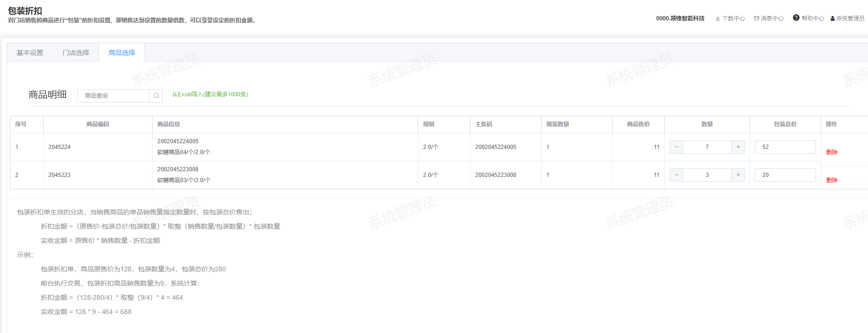Image resolution: width=868 pixels, height=333 pixels.
Task: Click 0000.领锋智能科技 organization name
Action: (x=680, y=18)
